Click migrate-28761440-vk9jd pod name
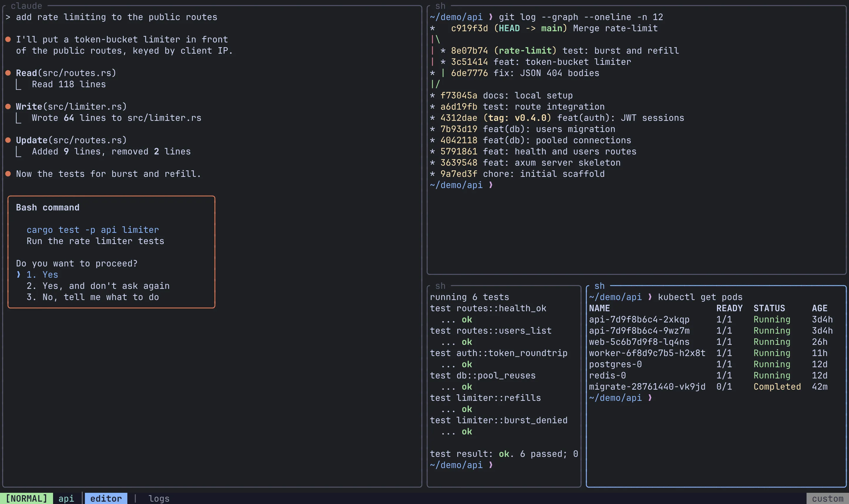 (647, 386)
